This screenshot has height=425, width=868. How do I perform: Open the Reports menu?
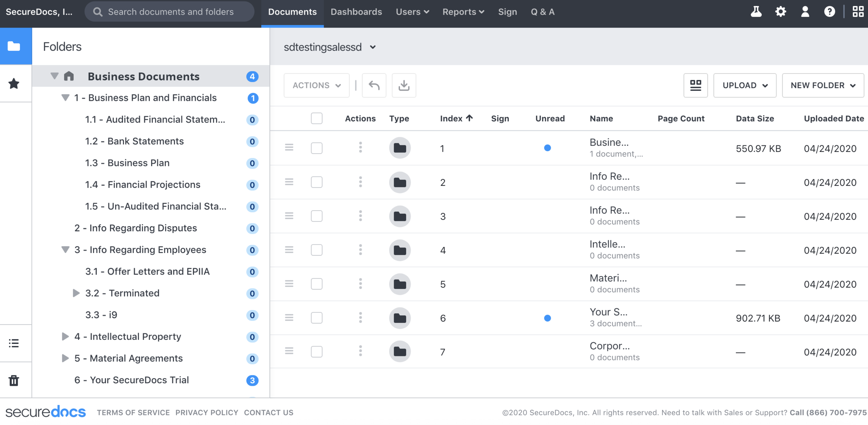463,12
